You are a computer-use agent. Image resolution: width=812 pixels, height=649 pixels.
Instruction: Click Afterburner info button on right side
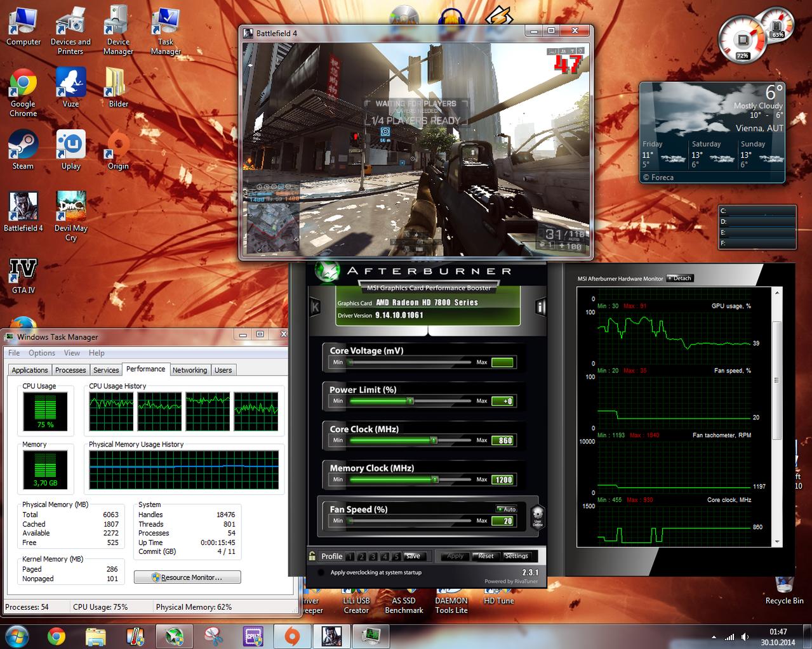[541, 307]
